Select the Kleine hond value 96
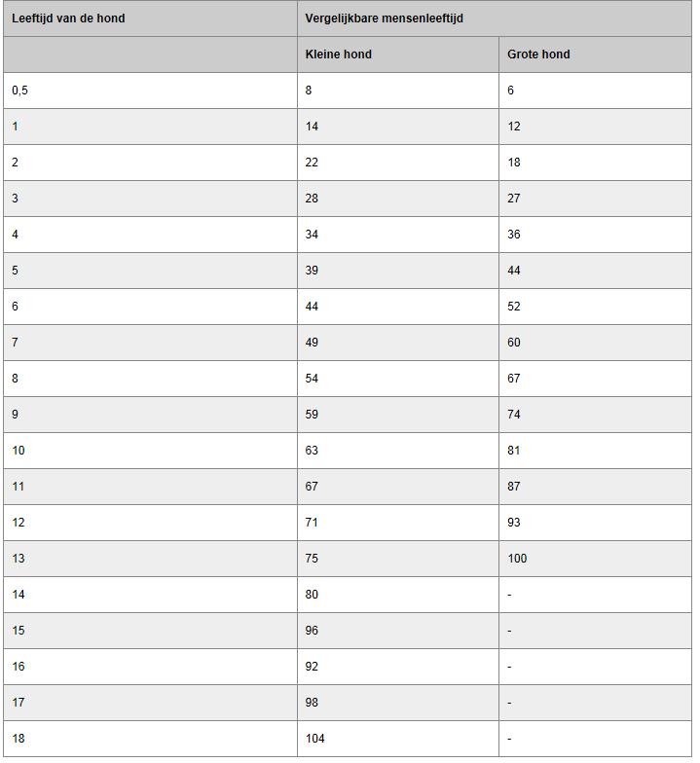 click(312, 631)
